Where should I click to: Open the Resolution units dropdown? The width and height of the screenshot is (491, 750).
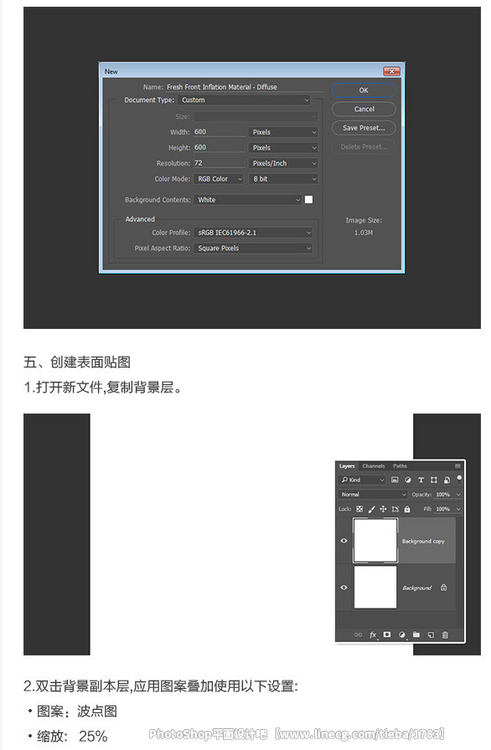(283, 163)
